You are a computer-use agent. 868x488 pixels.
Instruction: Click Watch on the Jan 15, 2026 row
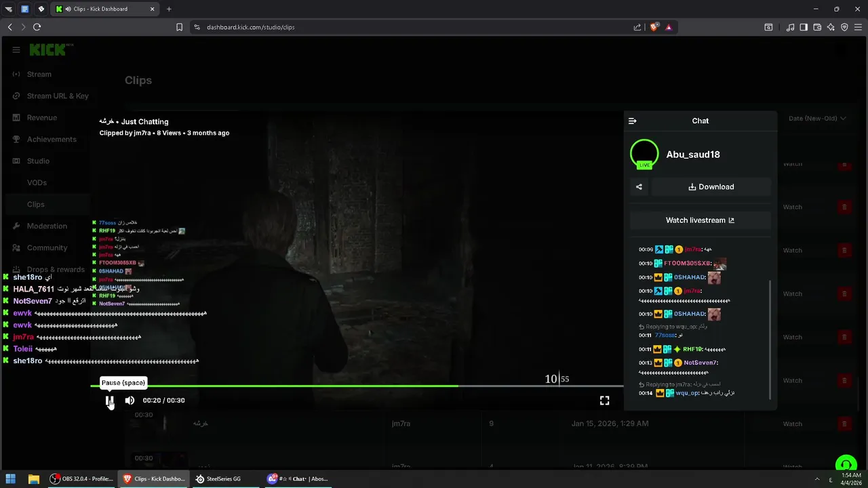[793, 424]
